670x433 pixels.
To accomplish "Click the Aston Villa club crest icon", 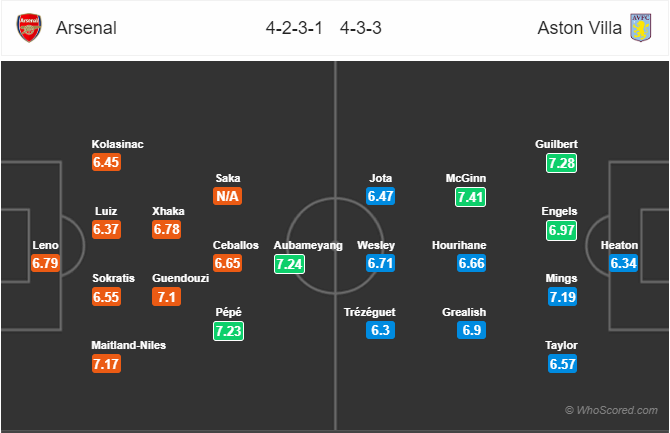I will tap(640, 28).
